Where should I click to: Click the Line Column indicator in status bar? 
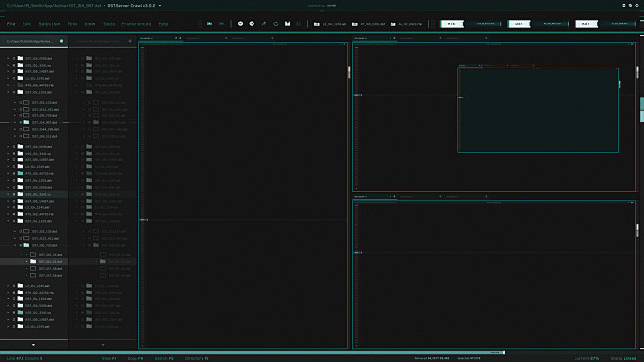(x=24, y=358)
